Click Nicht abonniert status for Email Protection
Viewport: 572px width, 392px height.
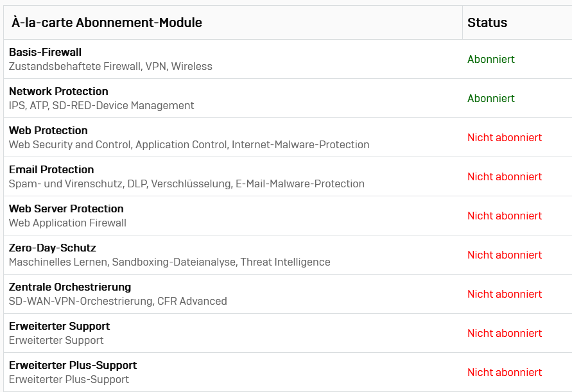(505, 176)
